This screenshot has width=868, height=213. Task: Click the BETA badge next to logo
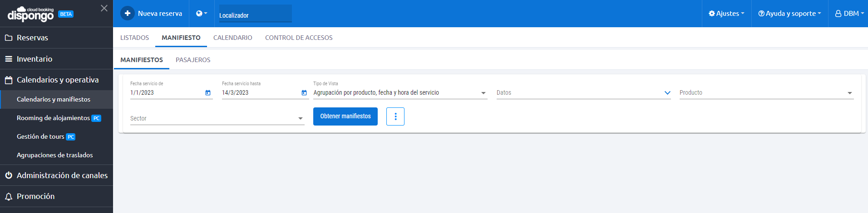click(x=66, y=14)
